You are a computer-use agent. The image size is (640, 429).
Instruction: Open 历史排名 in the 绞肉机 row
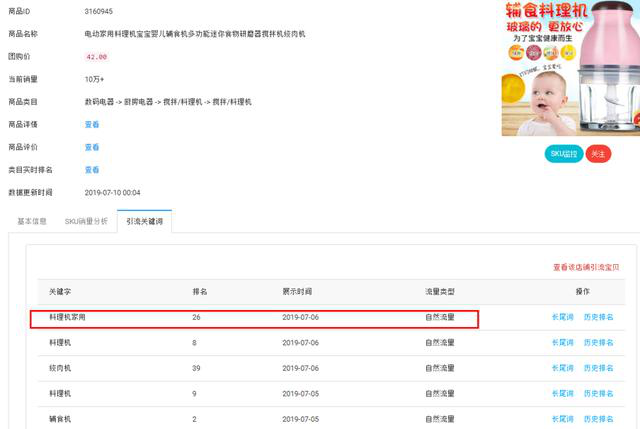(598, 369)
